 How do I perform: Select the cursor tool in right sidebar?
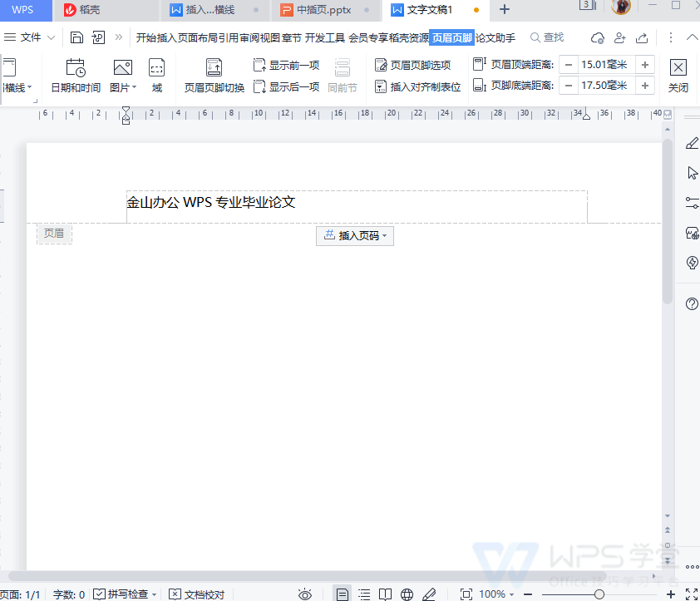click(x=692, y=172)
